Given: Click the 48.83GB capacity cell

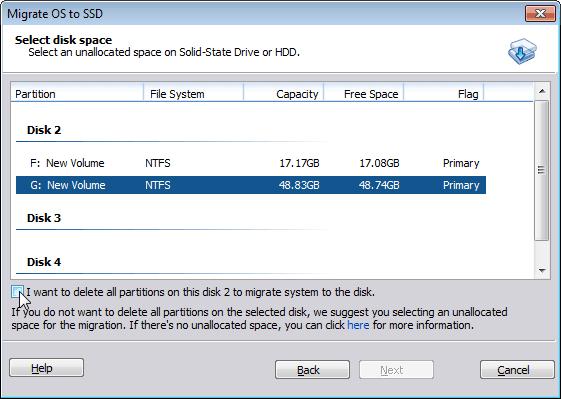Looking at the screenshot, I should (x=299, y=185).
